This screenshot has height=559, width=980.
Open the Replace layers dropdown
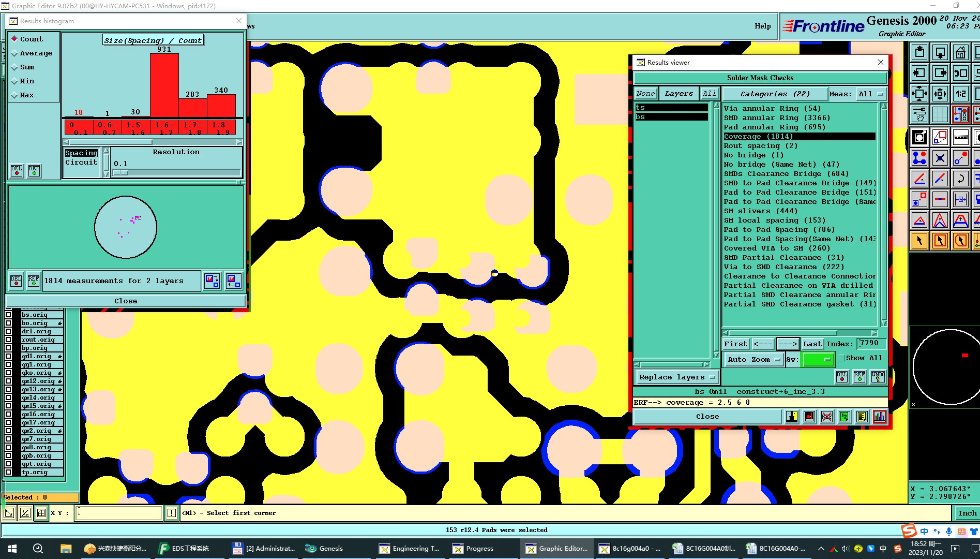(677, 377)
